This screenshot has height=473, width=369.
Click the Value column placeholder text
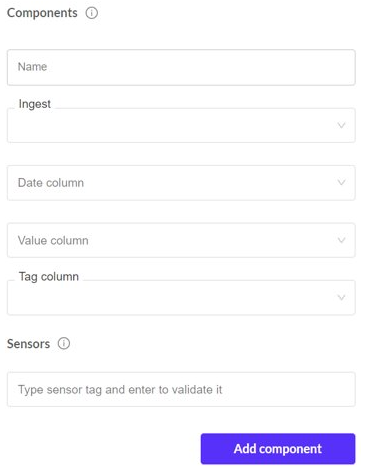[x=53, y=240]
